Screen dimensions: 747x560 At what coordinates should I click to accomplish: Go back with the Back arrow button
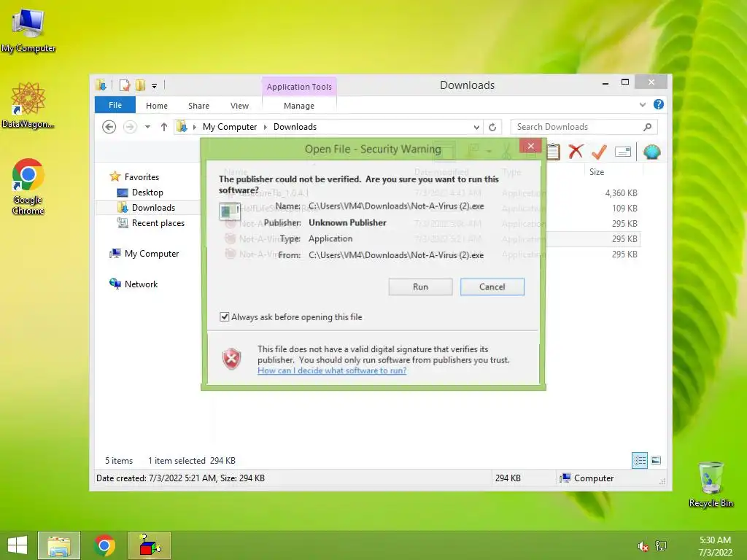tap(109, 127)
